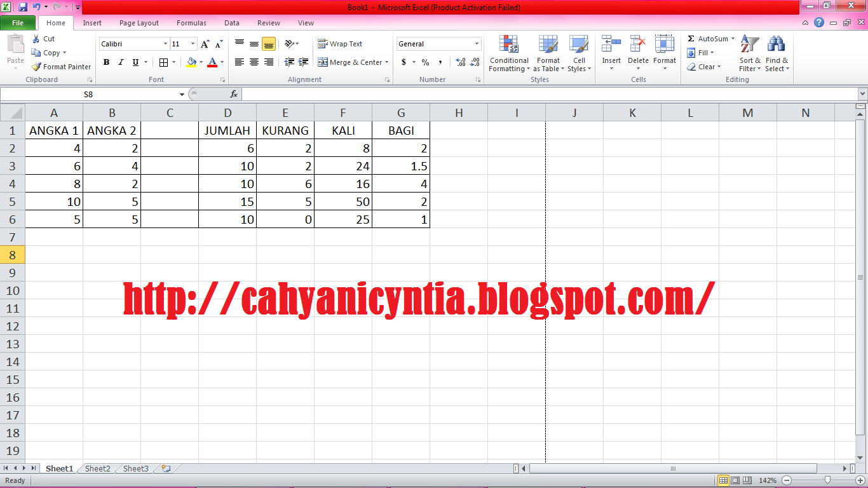Screen dimensions: 868x488
Task: Apply bold formatting with the Bold icon
Action: click(x=106, y=62)
